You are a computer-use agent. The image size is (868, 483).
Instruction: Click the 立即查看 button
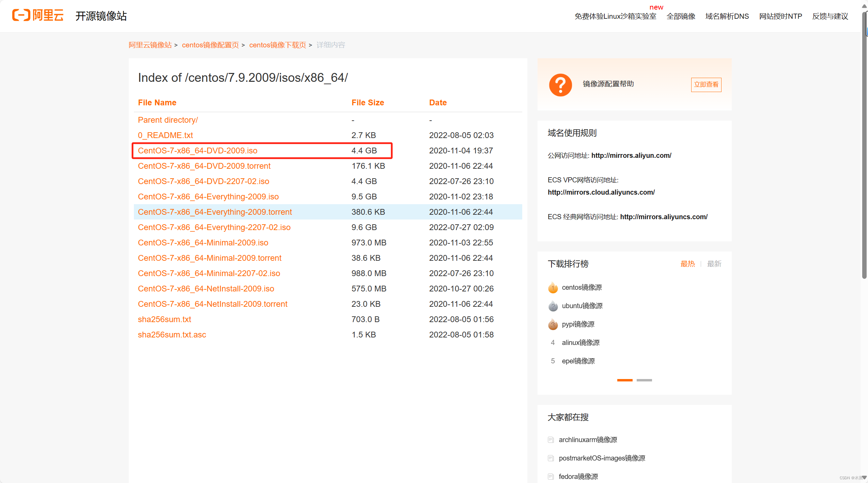706,85
